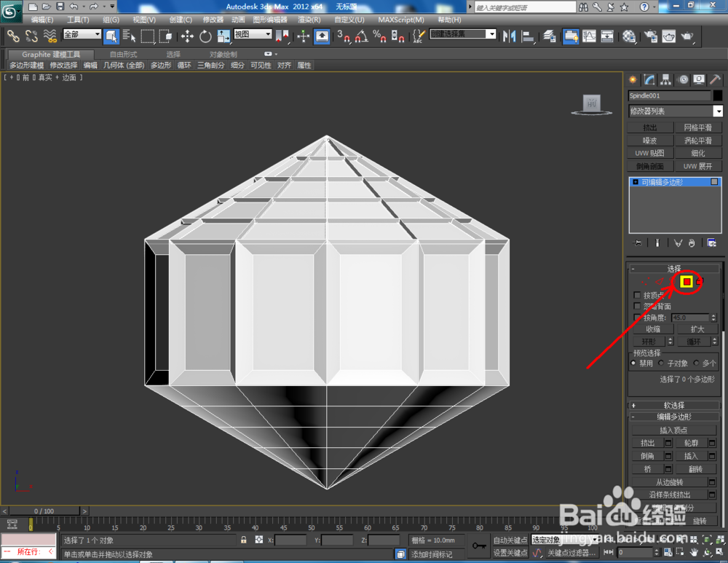Toggle the selection lock padlock icon
The image size is (728, 563).
pos(243,540)
